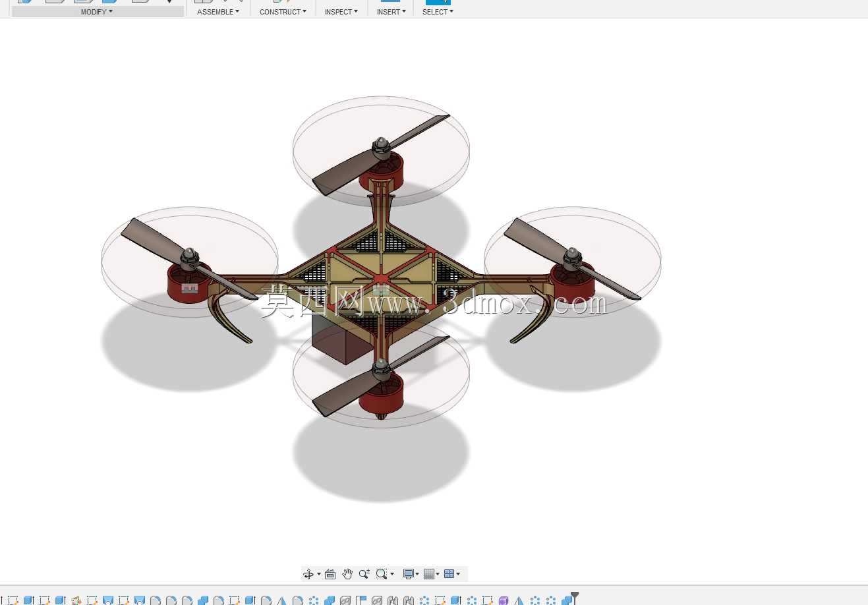Click the Zoom Window/Fit icon

pos(382,574)
